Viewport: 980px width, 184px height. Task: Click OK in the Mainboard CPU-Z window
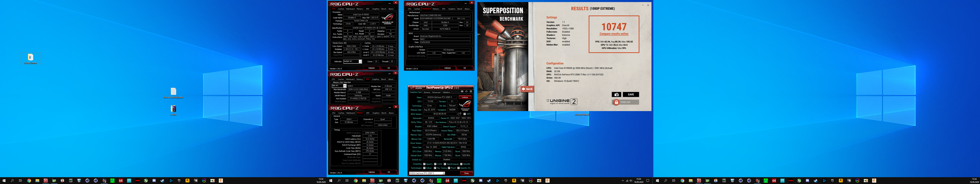point(464,68)
